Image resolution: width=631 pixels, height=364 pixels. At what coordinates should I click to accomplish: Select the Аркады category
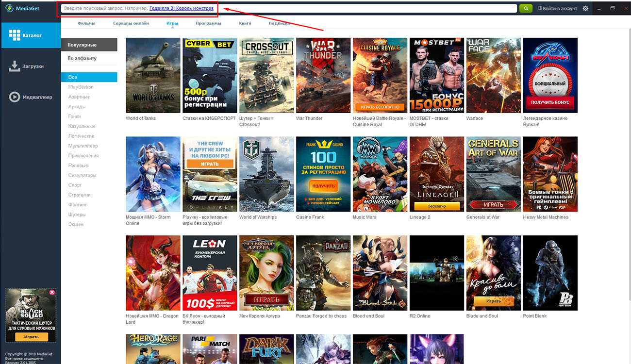tap(77, 106)
